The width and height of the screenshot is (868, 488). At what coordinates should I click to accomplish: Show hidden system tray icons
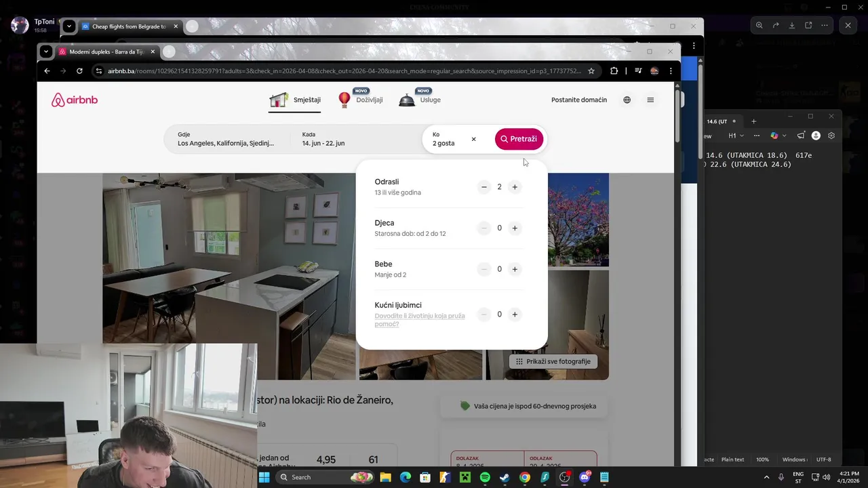point(766,477)
